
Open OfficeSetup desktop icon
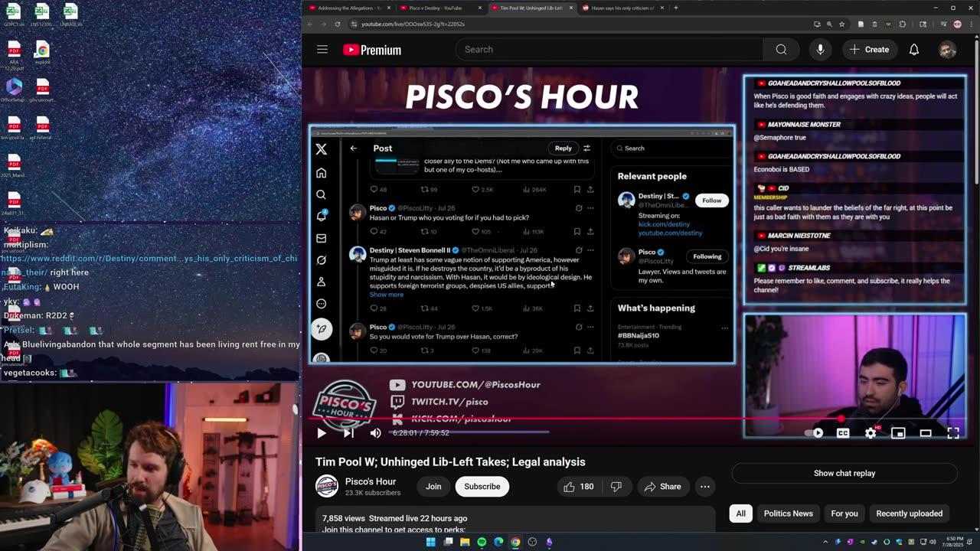tap(14, 90)
